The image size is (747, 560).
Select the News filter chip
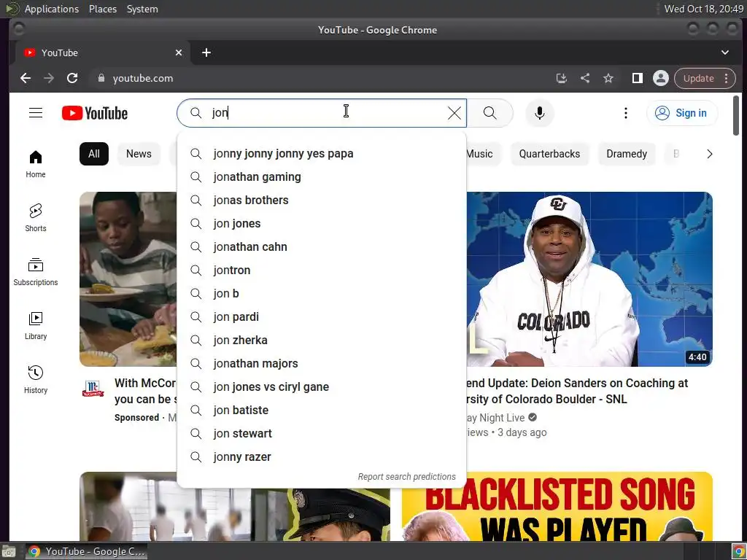click(x=139, y=154)
